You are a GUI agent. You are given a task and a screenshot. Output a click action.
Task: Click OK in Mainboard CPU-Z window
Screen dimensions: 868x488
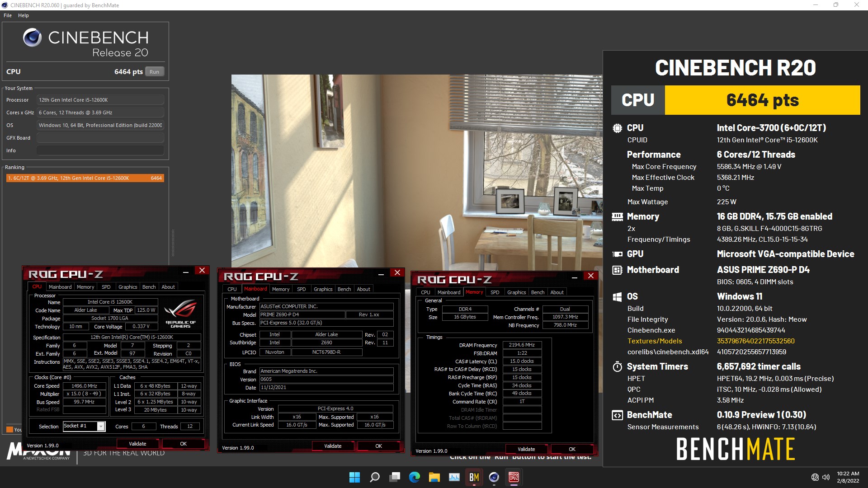pyautogui.click(x=379, y=446)
